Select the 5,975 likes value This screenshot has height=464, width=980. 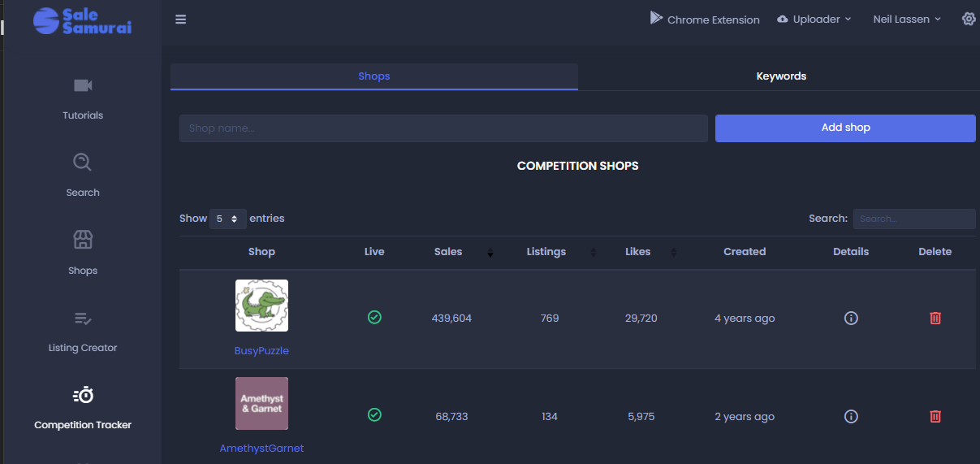coord(641,417)
